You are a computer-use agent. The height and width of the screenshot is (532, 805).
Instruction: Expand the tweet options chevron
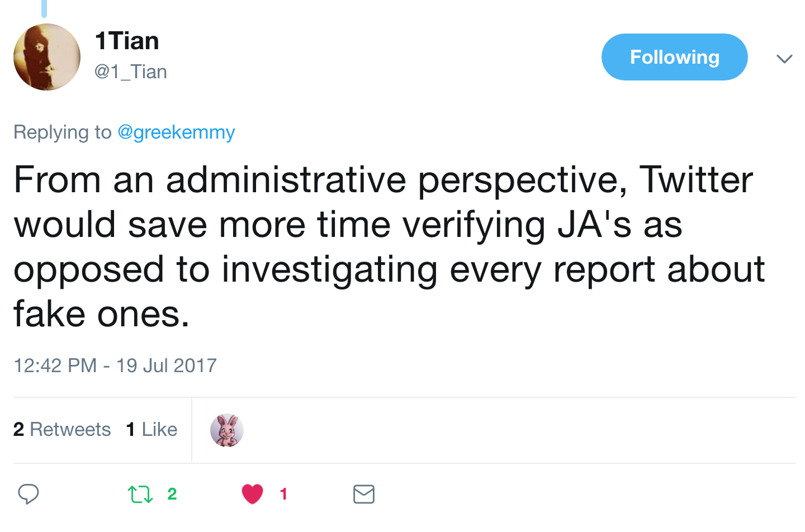[784, 59]
